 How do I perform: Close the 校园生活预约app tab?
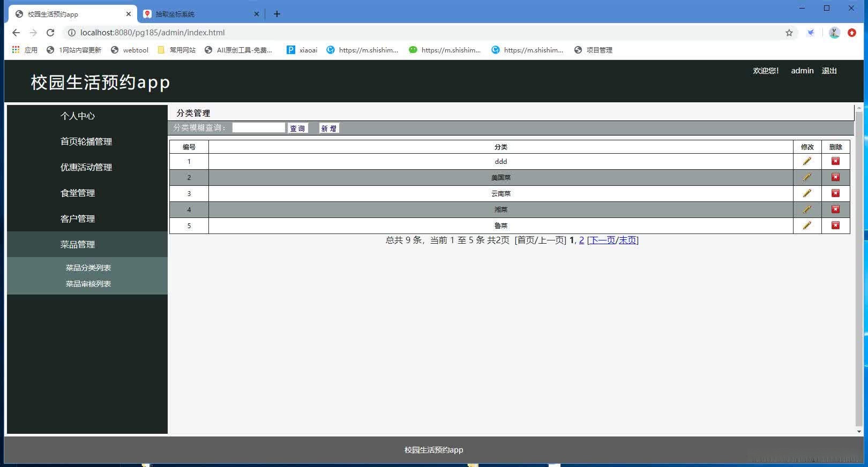click(129, 14)
